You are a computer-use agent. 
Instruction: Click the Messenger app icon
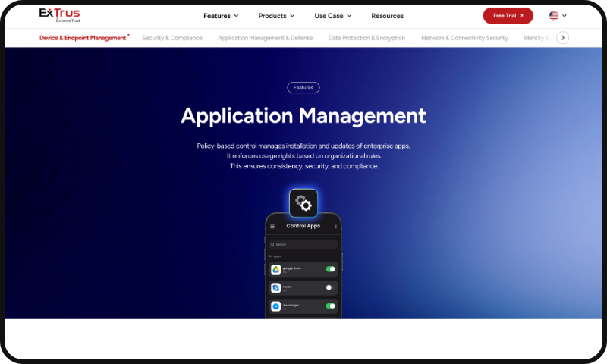(275, 306)
